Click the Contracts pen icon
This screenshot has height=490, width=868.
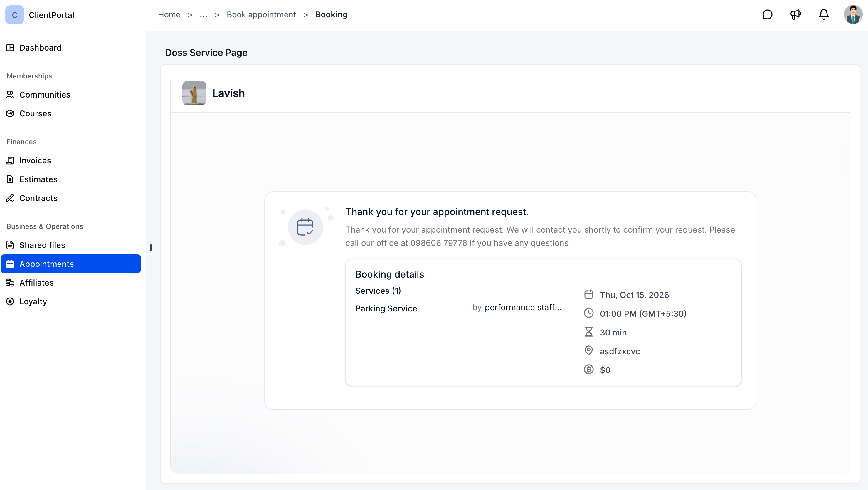click(x=10, y=198)
